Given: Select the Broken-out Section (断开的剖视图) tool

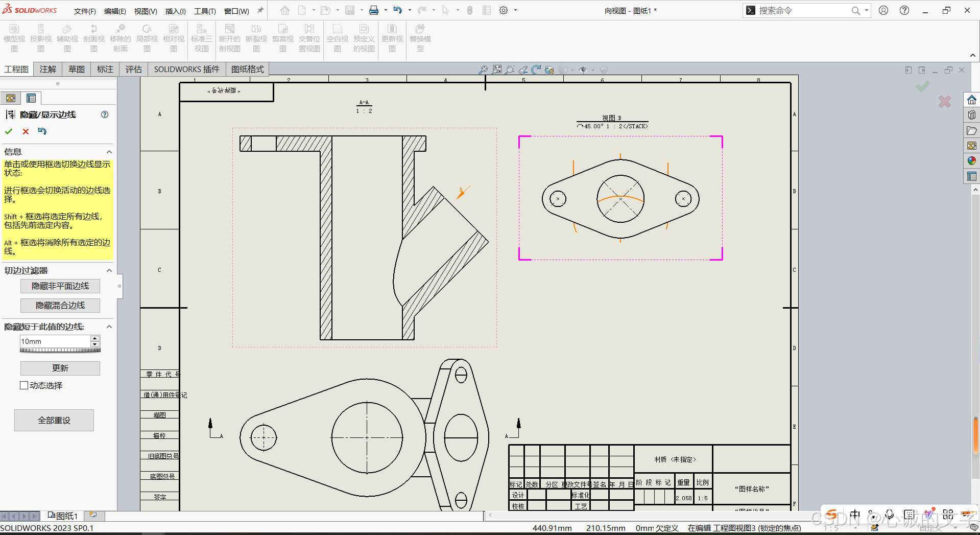Looking at the screenshot, I should click(x=230, y=38).
